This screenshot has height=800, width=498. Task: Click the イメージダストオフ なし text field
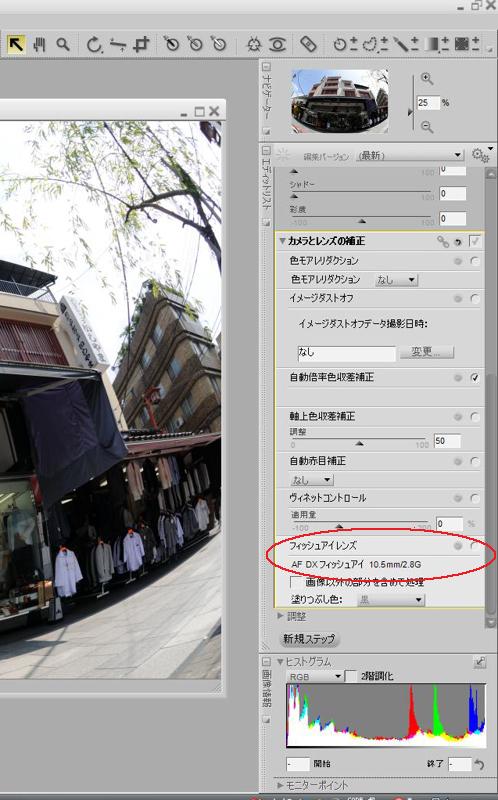(x=346, y=353)
